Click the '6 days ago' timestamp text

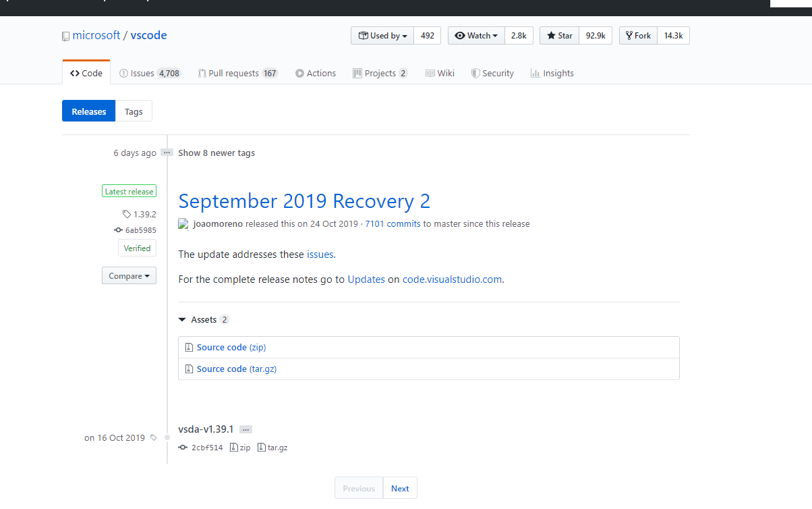[135, 153]
